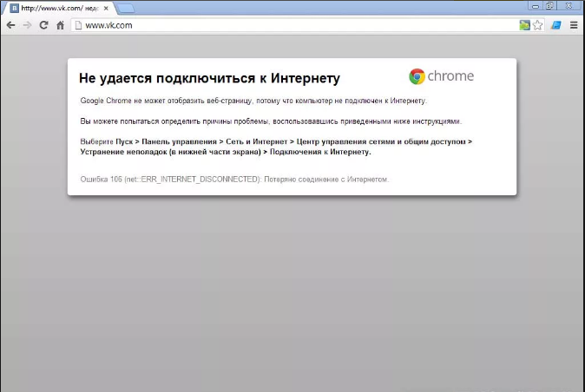
Task: Close the Chrome window
Action: tap(569, 6)
